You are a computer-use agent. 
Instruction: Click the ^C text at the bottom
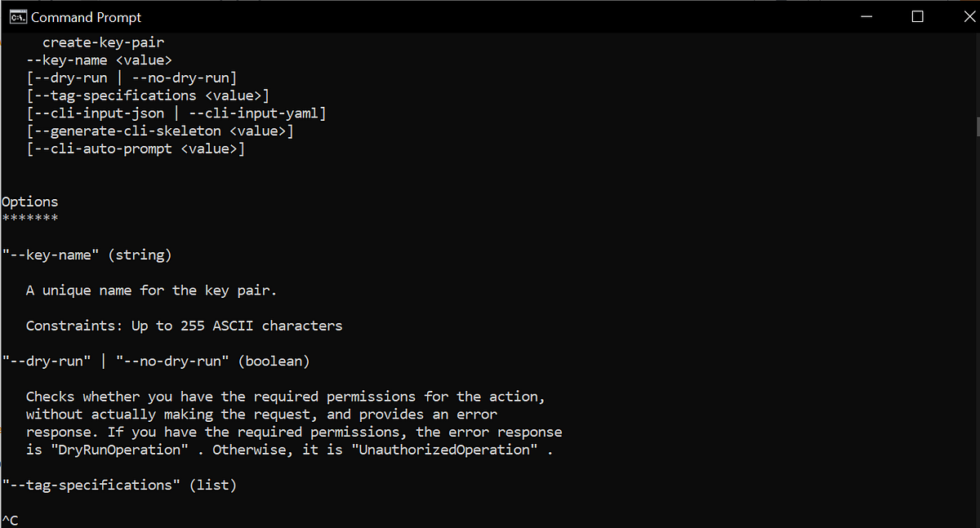(8, 519)
